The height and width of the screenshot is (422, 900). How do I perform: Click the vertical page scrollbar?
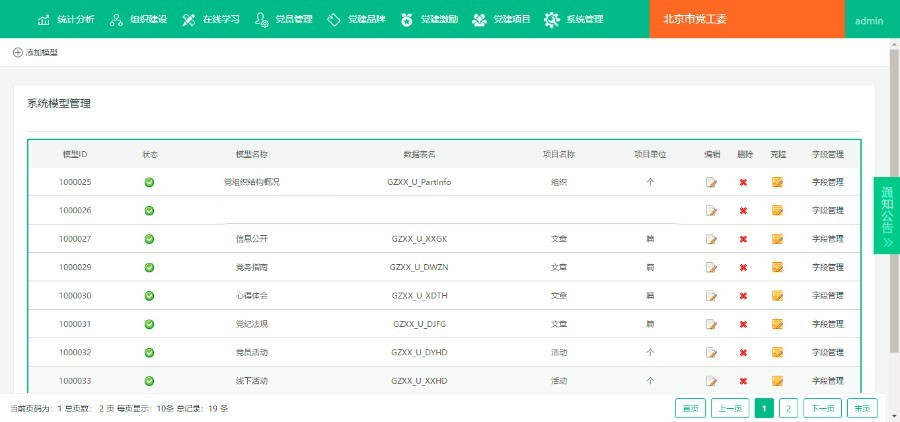894,200
